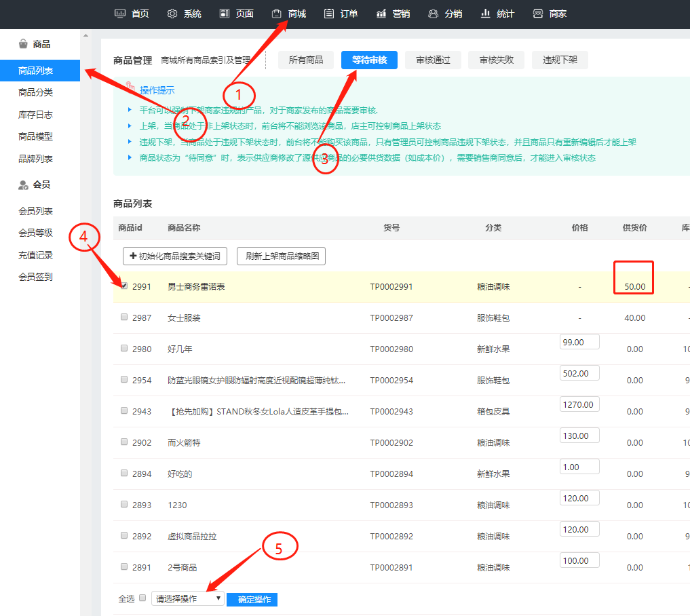Open 商品分类 in the sidebar
Viewport: 690px width, 616px height.
pyautogui.click(x=36, y=92)
